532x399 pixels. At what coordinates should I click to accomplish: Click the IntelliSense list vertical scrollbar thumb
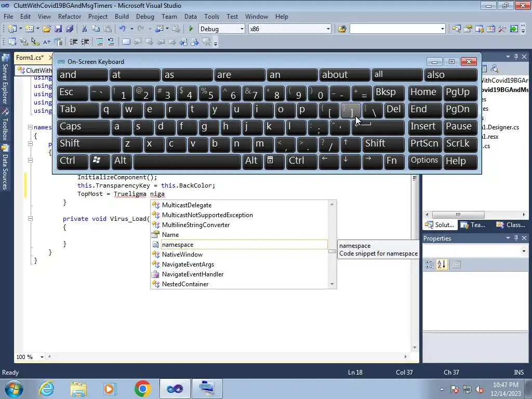(x=332, y=251)
